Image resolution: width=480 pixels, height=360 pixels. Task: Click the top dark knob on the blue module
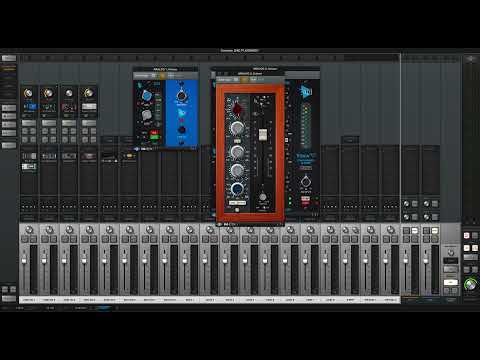coord(181,96)
